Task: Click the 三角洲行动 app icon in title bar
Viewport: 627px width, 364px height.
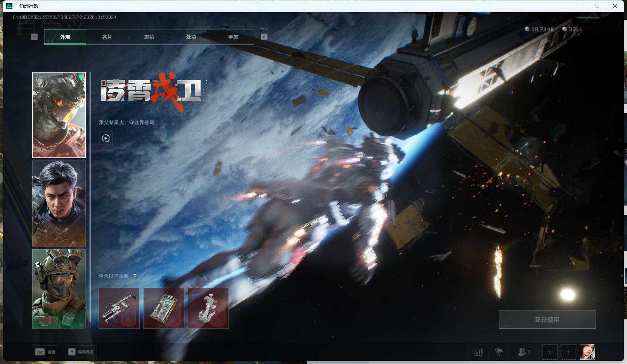Action: click(x=9, y=6)
